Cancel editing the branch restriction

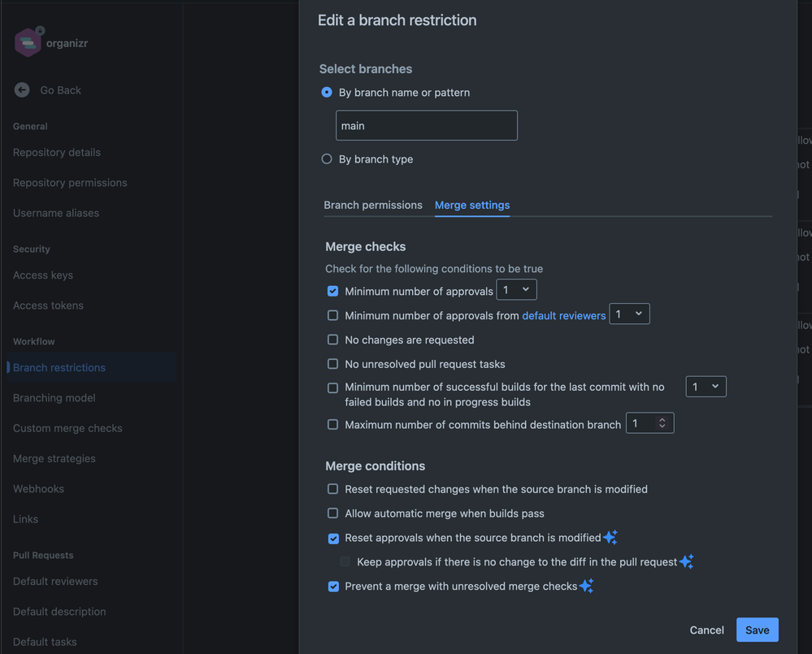pos(706,630)
